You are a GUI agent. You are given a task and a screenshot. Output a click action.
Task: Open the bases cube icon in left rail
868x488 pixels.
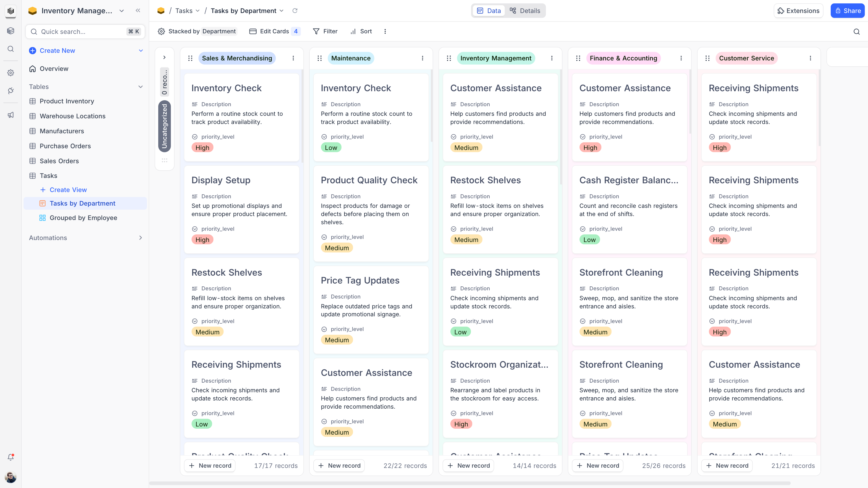pyautogui.click(x=11, y=31)
